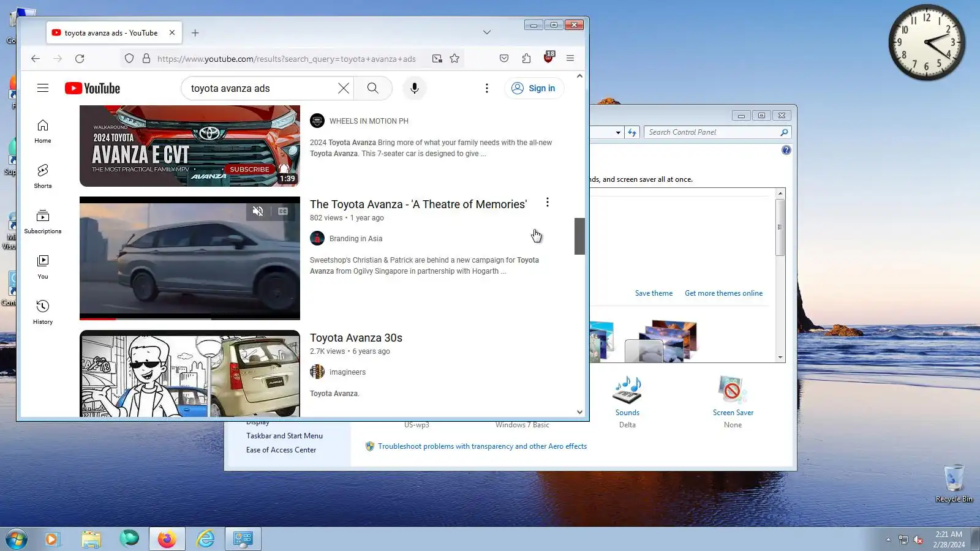
Task: Click the muted volume tray icon
Action: 918,539
